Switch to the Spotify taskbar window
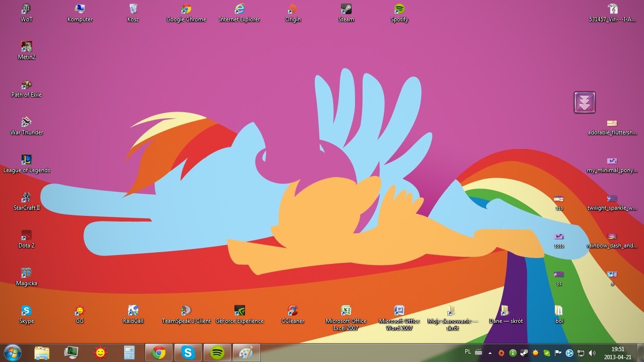644x362 pixels. tap(217, 353)
